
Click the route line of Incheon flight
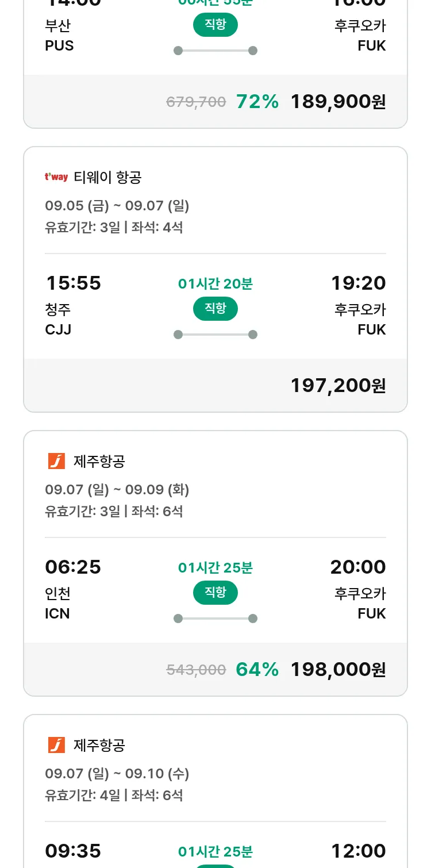click(215, 619)
